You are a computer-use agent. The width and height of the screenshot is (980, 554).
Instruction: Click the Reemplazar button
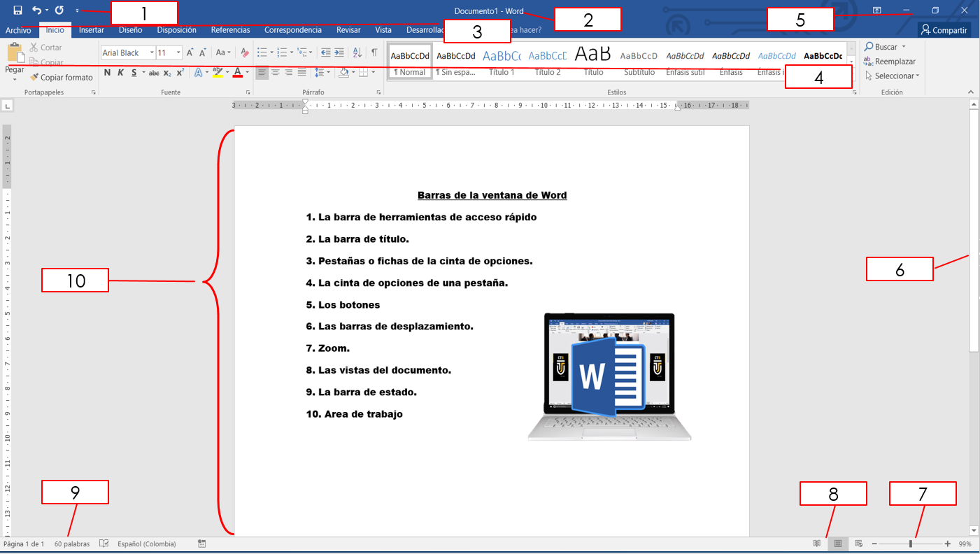(890, 62)
